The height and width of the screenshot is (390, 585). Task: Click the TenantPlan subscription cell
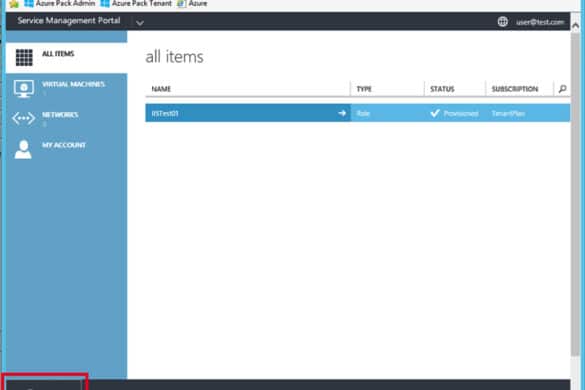pyautogui.click(x=508, y=113)
